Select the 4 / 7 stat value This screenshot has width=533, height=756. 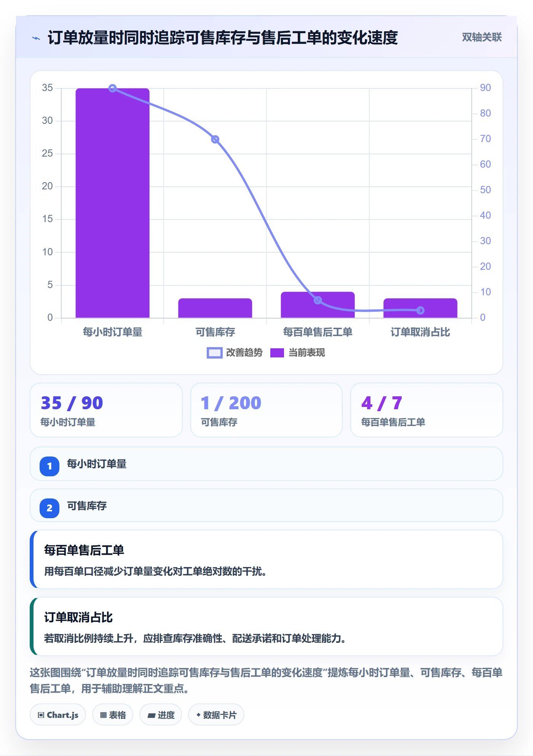click(382, 403)
